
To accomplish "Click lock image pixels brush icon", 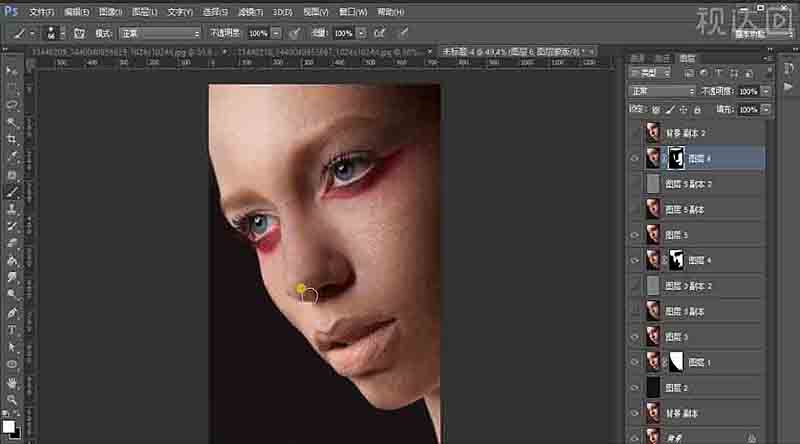I will [670, 109].
